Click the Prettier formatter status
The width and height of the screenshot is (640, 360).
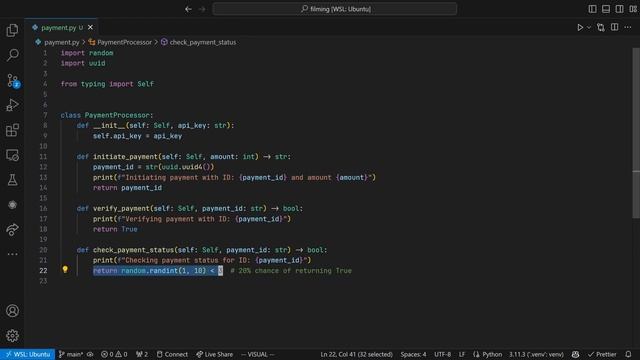coord(602,354)
